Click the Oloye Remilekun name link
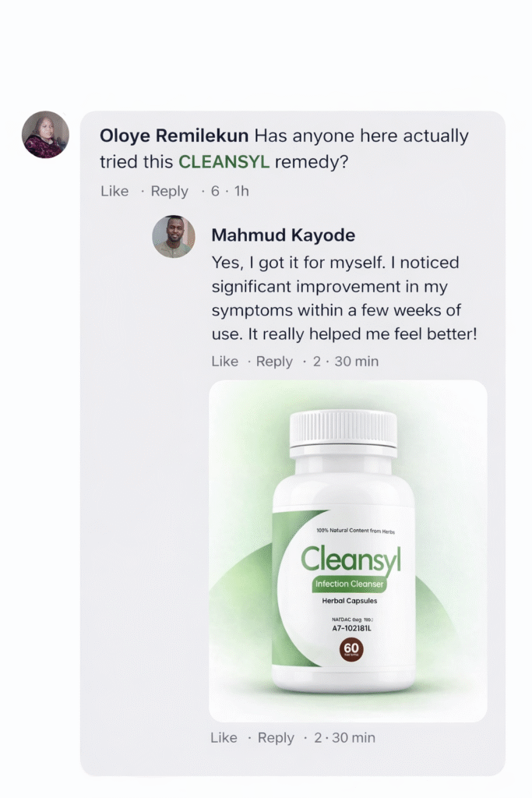532x798 pixels. coord(174,136)
